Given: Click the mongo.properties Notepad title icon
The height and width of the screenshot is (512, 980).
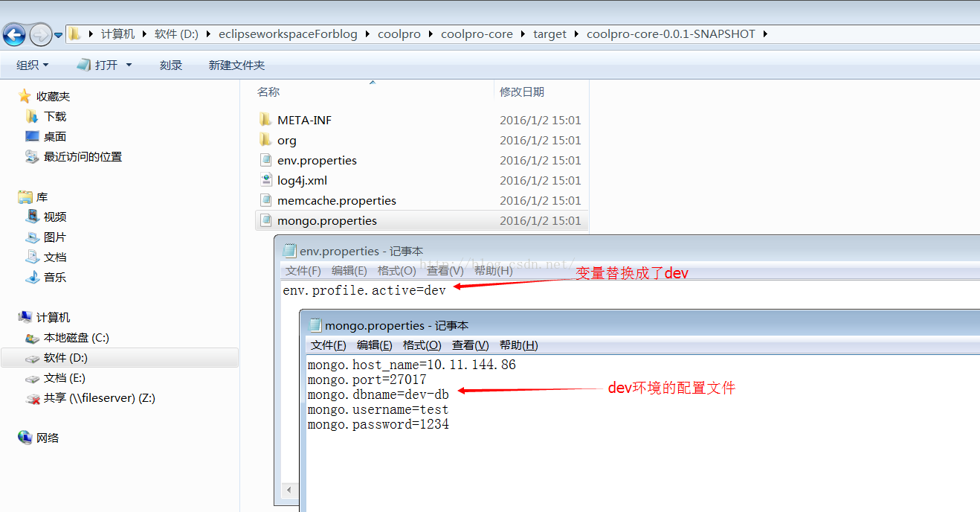Looking at the screenshot, I should 315,325.
